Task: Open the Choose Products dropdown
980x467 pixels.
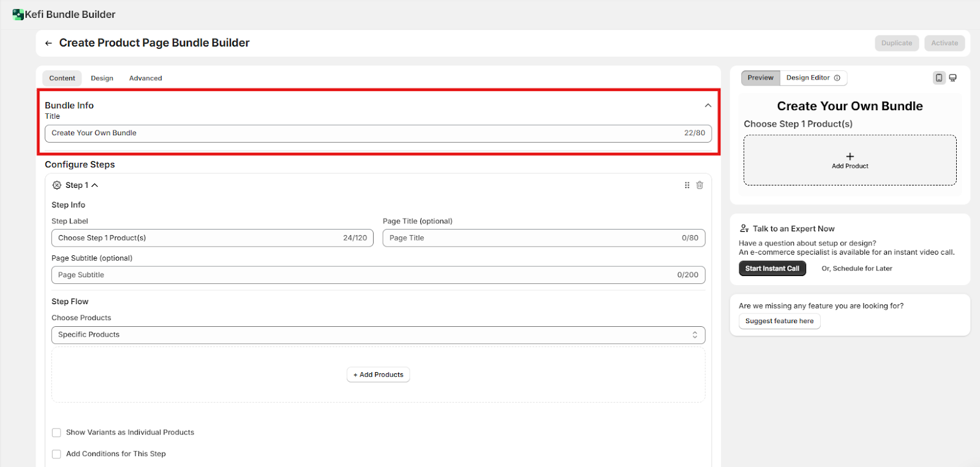Action: (378, 335)
